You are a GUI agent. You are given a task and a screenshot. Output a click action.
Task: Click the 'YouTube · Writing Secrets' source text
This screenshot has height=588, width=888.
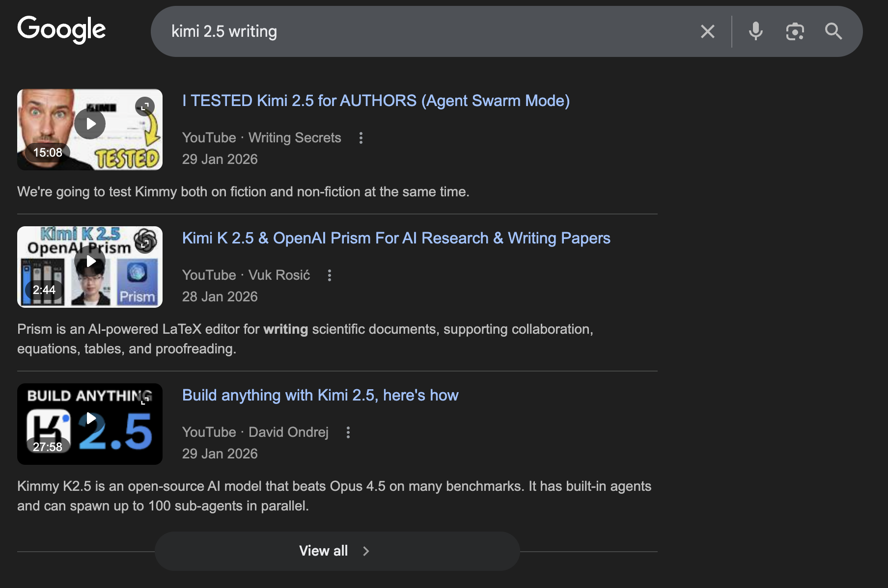click(261, 137)
